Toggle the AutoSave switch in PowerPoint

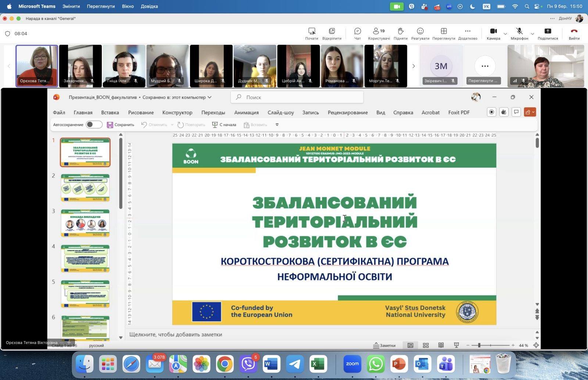(x=94, y=125)
